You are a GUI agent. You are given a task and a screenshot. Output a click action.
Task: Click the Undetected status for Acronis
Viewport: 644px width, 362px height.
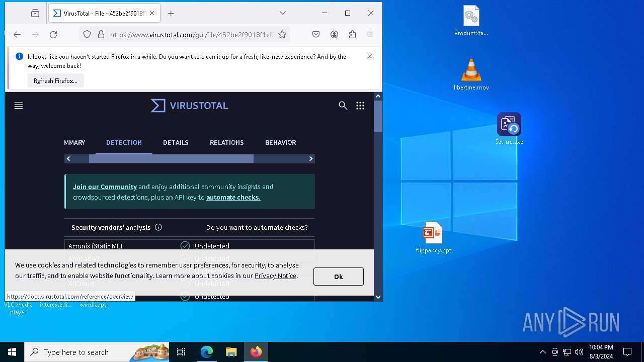[x=212, y=246]
